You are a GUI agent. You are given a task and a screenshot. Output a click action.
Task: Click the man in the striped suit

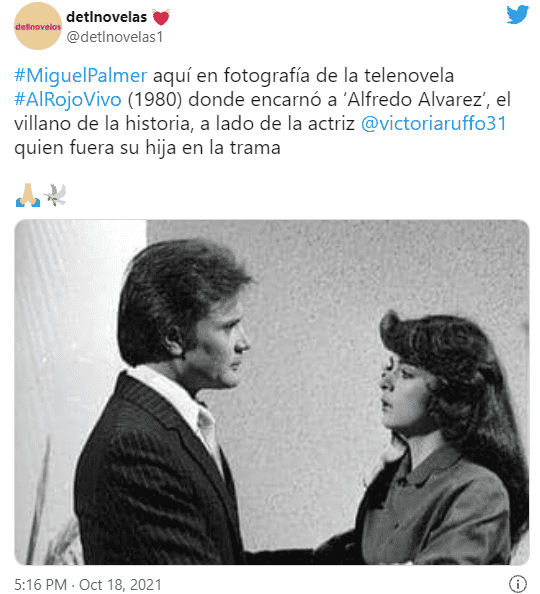pyautogui.click(x=167, y=402)
